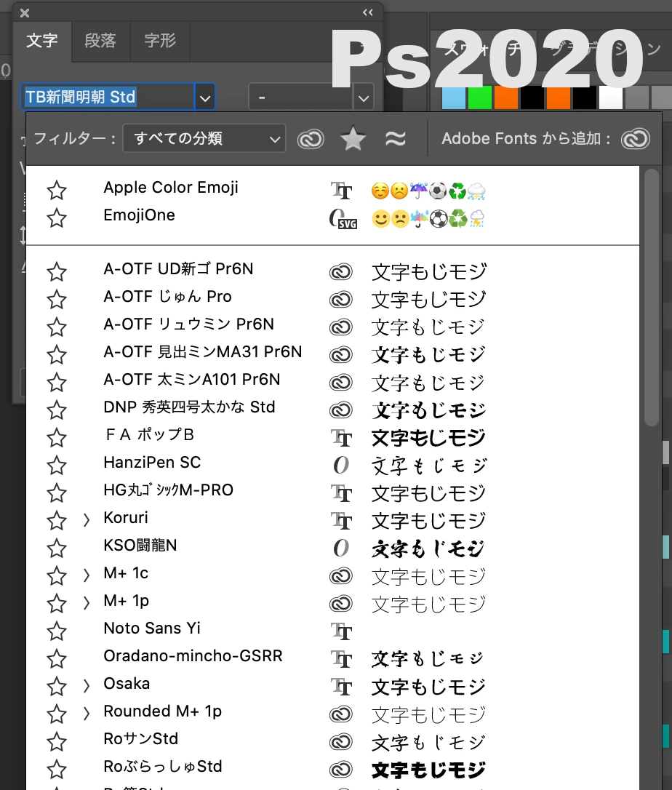
Task: Open the font style dropdown arrow
Action: click(364, 97)
